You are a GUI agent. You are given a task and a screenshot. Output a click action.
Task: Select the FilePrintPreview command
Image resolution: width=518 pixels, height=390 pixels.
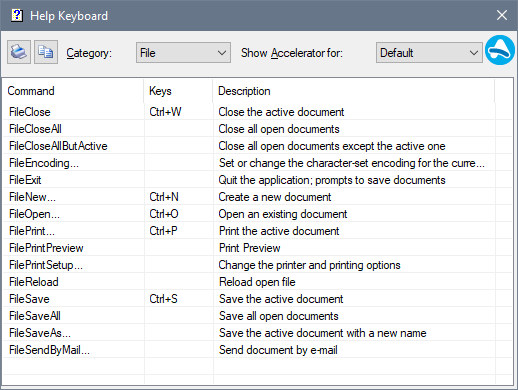pos(46,248)
